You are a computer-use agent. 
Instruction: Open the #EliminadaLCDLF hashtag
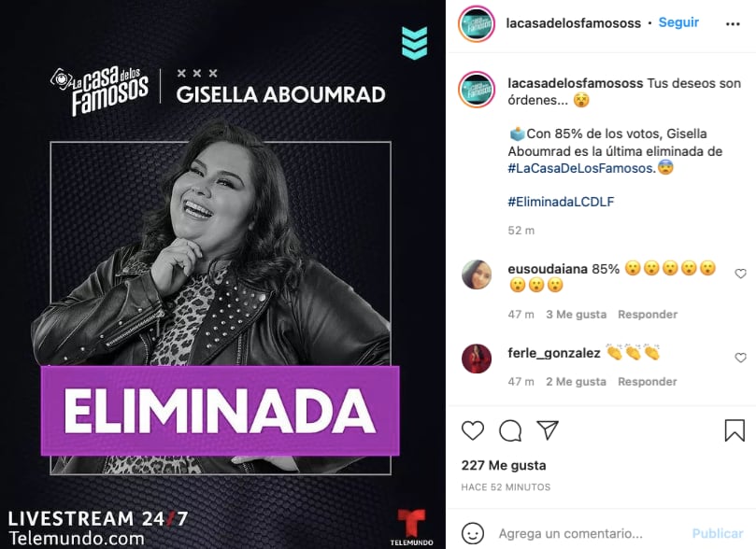click(561, 202)
